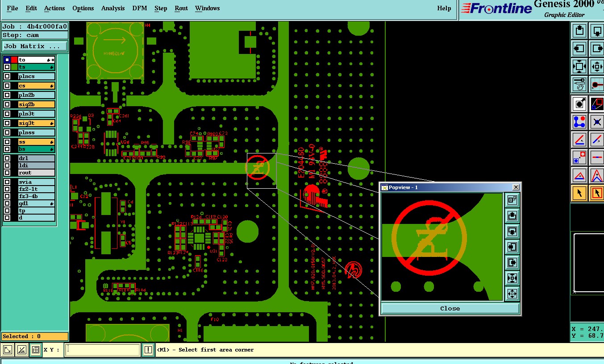
Task: Toggle the checkbox for layer drl
Action: point(7,158)
